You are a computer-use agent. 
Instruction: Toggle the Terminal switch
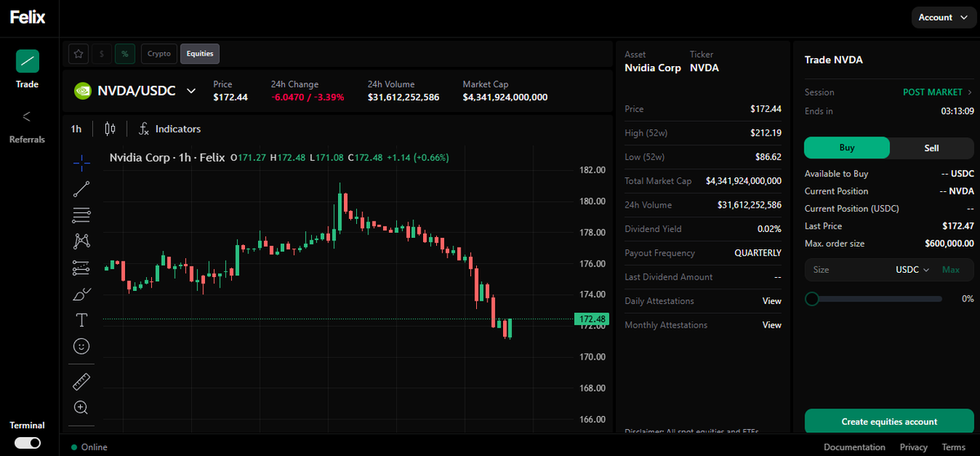click(x=28, y=442)
